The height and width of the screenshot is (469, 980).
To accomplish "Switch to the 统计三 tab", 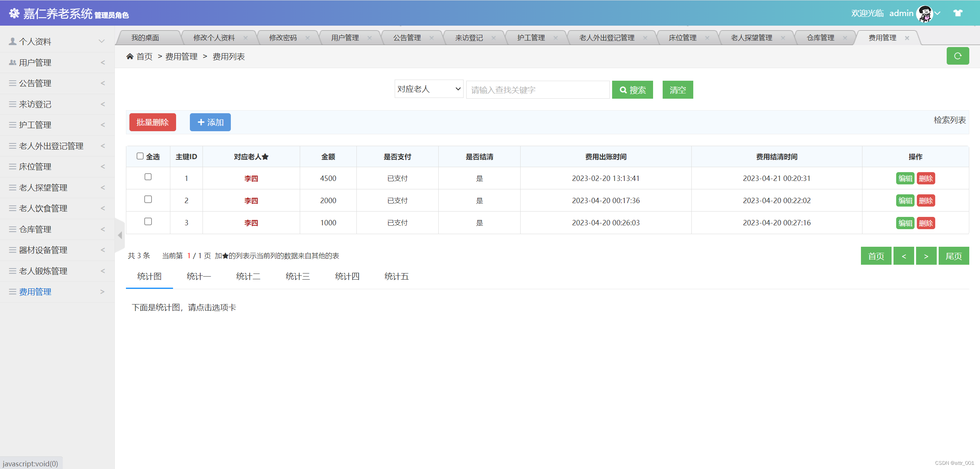I will [297, 277].
